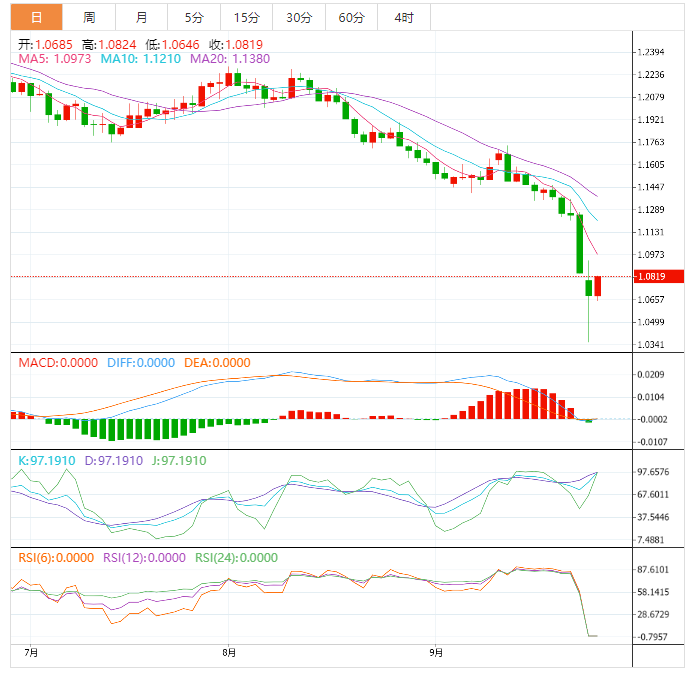Select the 日 daily chart tab
Screen dimensions: 688x676
(x=36, y=18)
